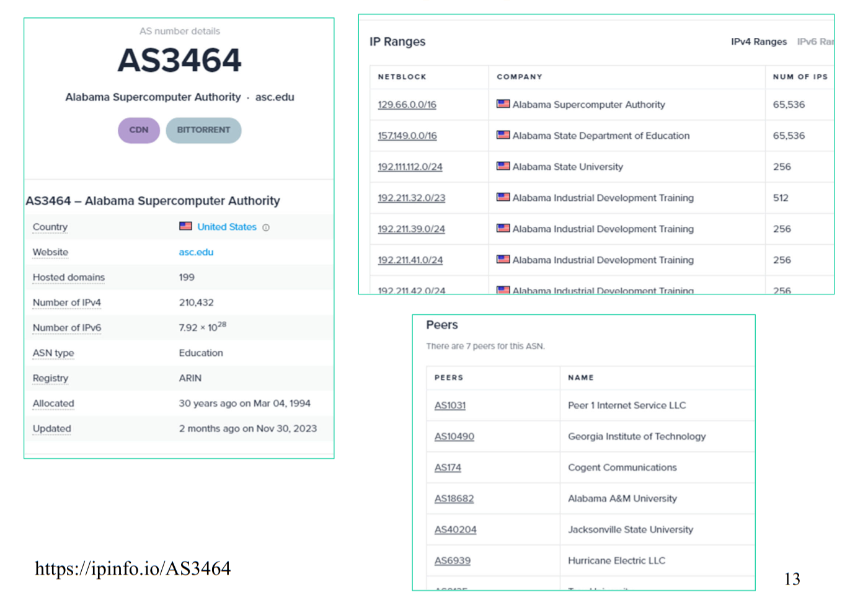Select the CDN tag badge
Screen dimensions: 868x605
[x=139, y=130]
